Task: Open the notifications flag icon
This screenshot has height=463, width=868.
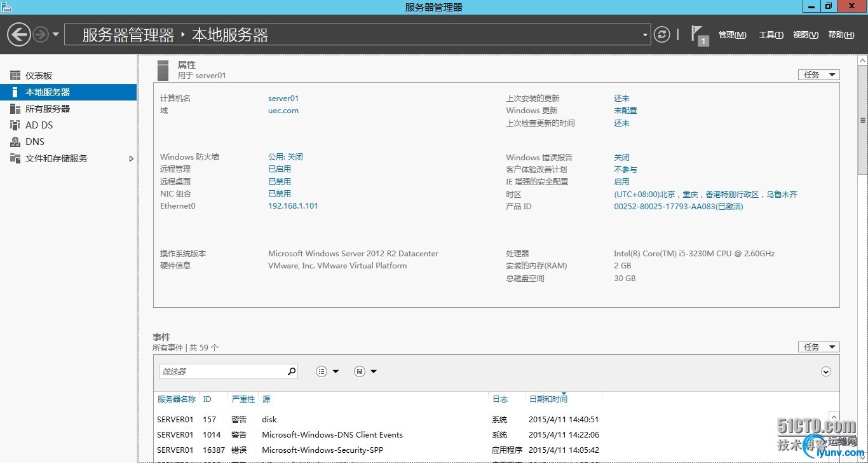Action: [x=698, y=34]
